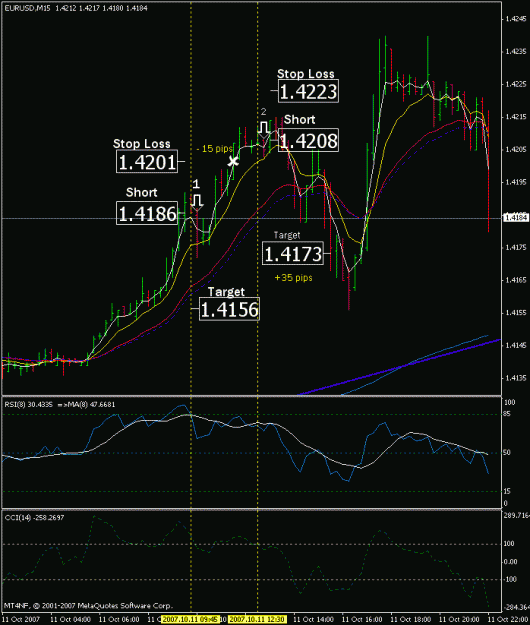Click the 11 Oct 04:00 time label
Image resolution: width=530 pixels, height=625 pixels.
coord(71,619)
